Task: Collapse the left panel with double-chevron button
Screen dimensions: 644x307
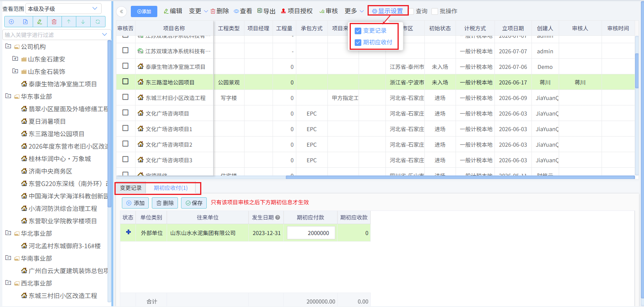Action: coord(121,11)
